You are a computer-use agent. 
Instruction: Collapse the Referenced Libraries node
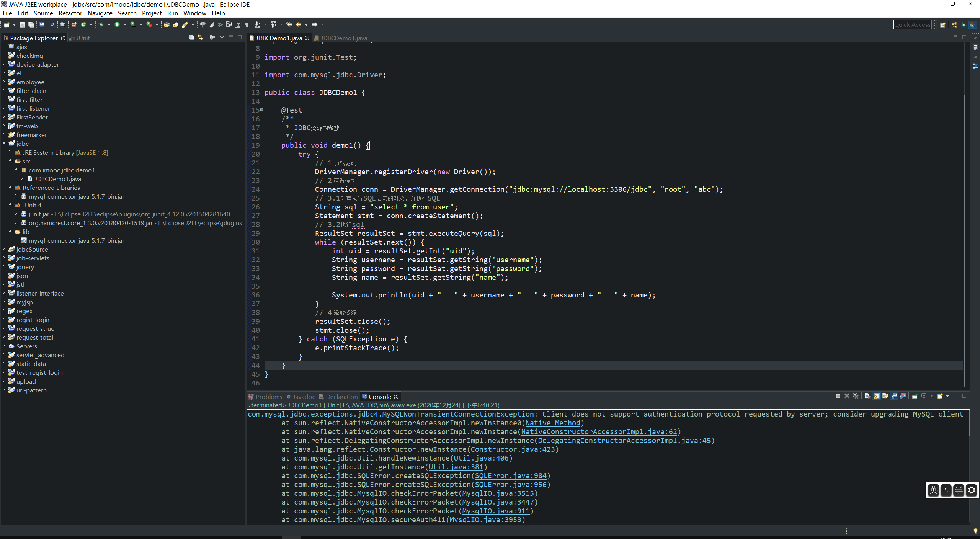pyautogui.click(x=10, y=187)
